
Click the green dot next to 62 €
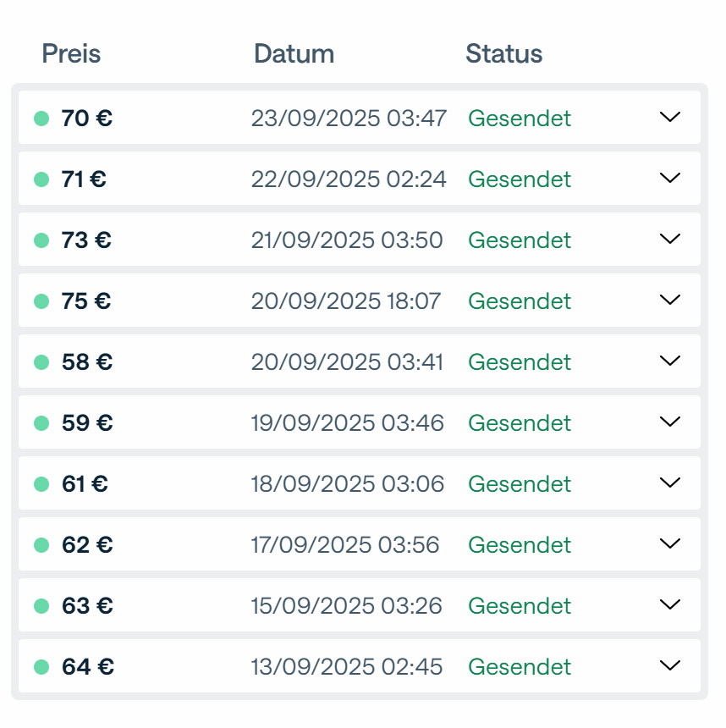coord(41,545)
